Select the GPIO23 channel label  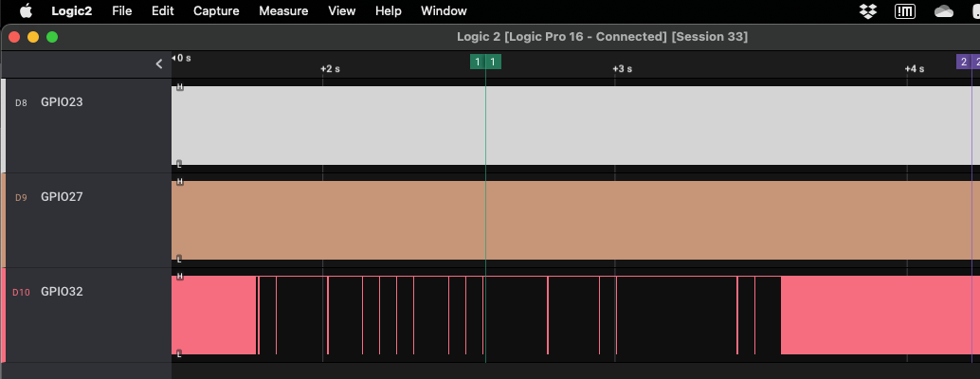click(x=62, y=101)
